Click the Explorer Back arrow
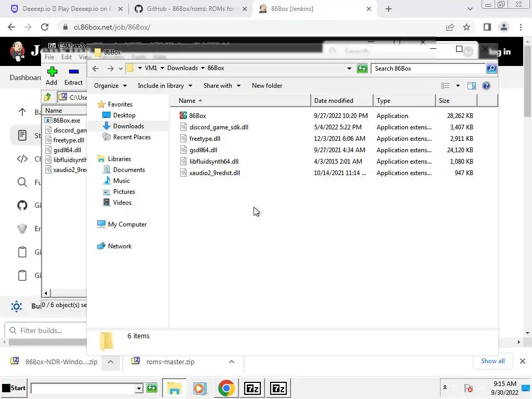This screenshot has height=399, width=532. click(x=96, y=69)
